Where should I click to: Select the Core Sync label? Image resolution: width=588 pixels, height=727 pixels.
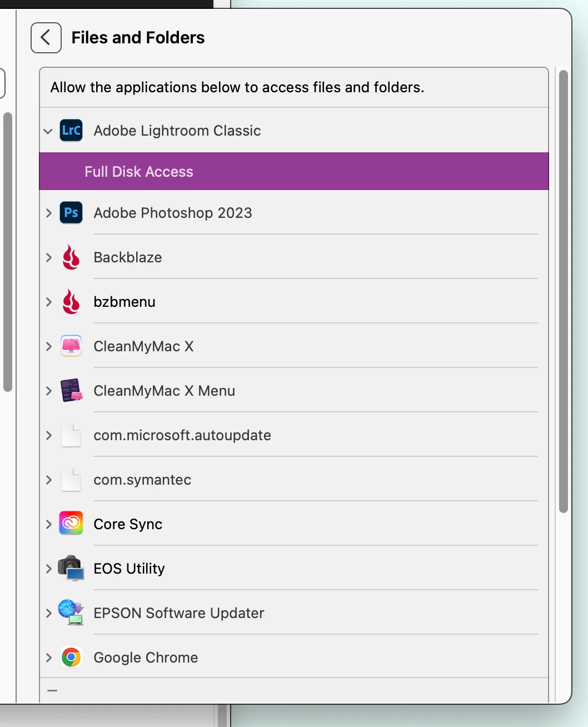[128, 524]
